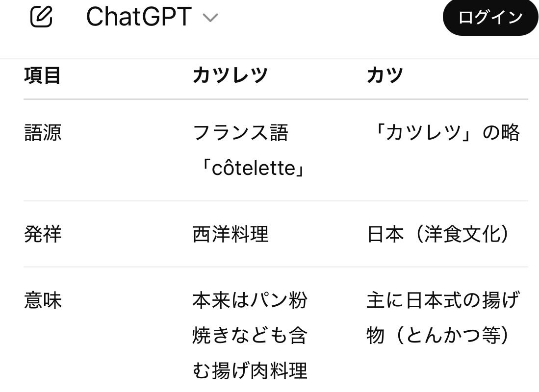The height and width of the screenshot is (392, 539).
Task: Tap the 意味 row label
Action: point(43,300)
